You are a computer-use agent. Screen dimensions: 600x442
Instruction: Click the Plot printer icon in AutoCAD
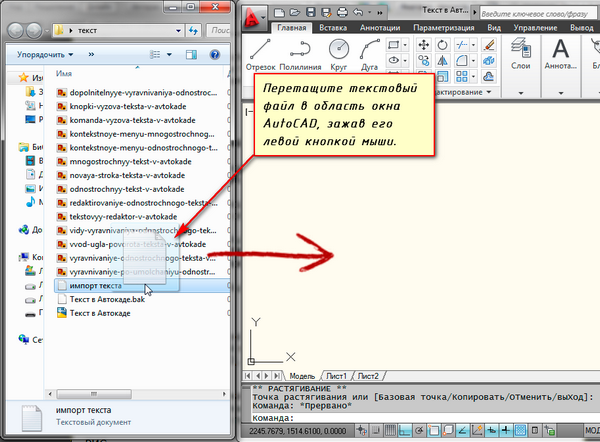click(342, 13)
